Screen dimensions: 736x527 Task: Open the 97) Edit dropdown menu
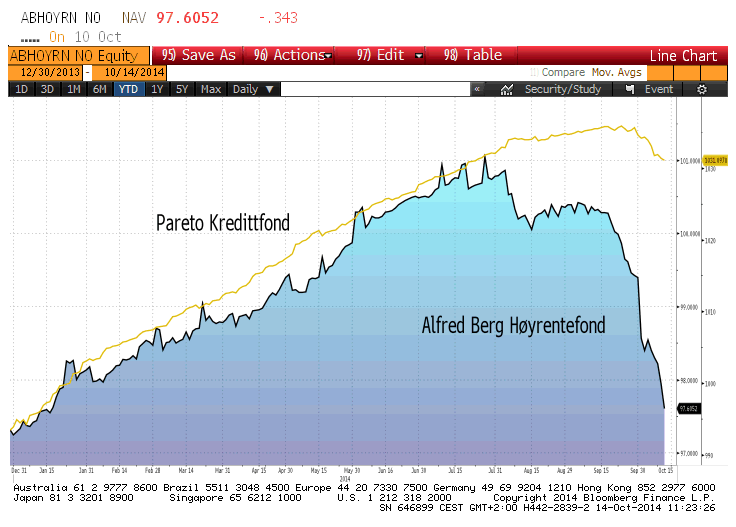coord(389,55)
